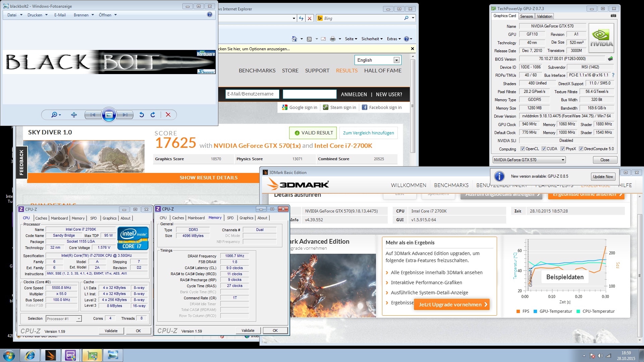Open HALL OF FAME on the website
This screenshot has height=362, width=644.
tap(383, 71)
